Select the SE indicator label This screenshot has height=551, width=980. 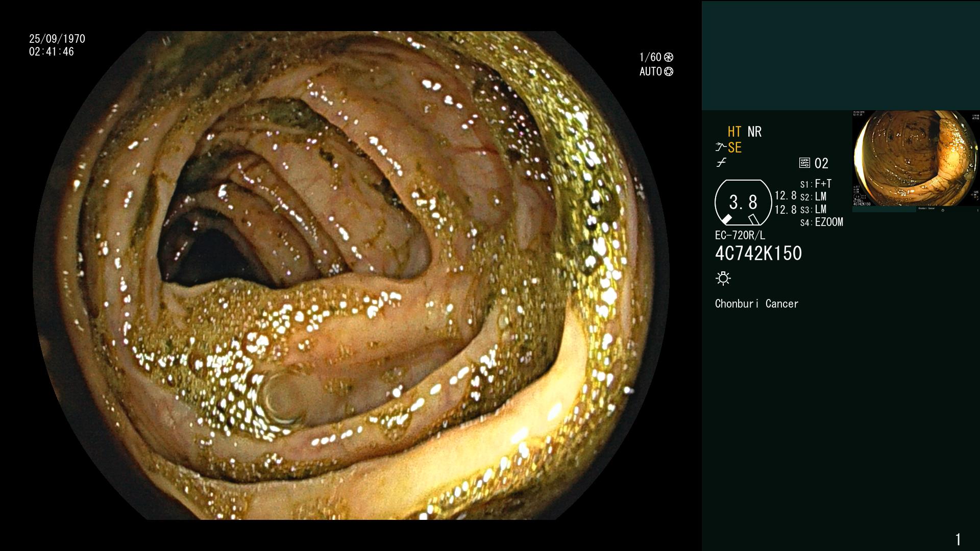pos(734,147)
